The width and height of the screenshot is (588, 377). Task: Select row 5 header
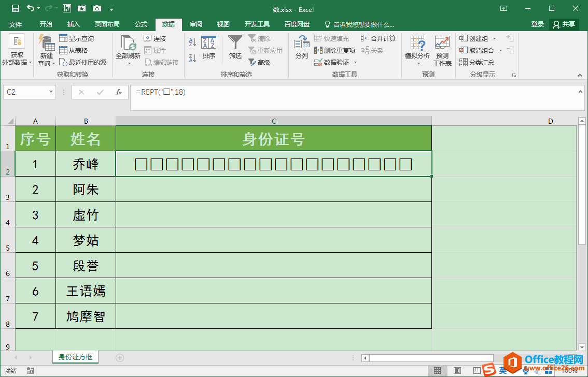pos(8,240)
